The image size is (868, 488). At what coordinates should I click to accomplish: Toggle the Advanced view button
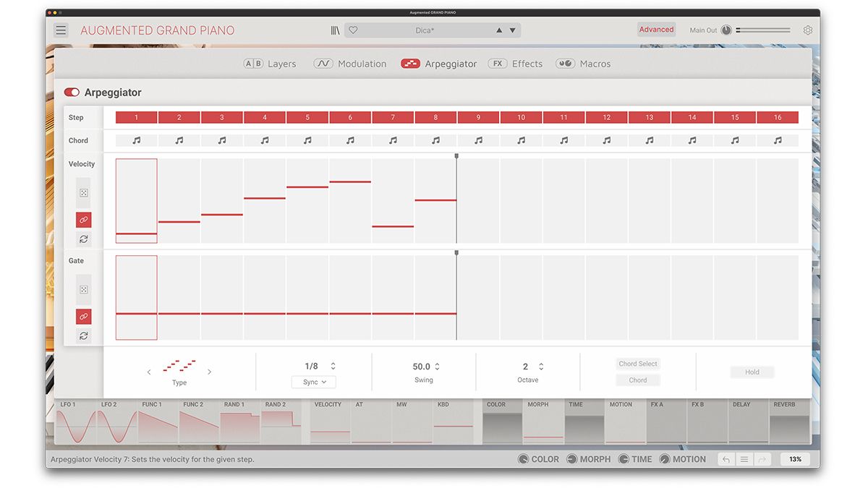tap(656, 30)
